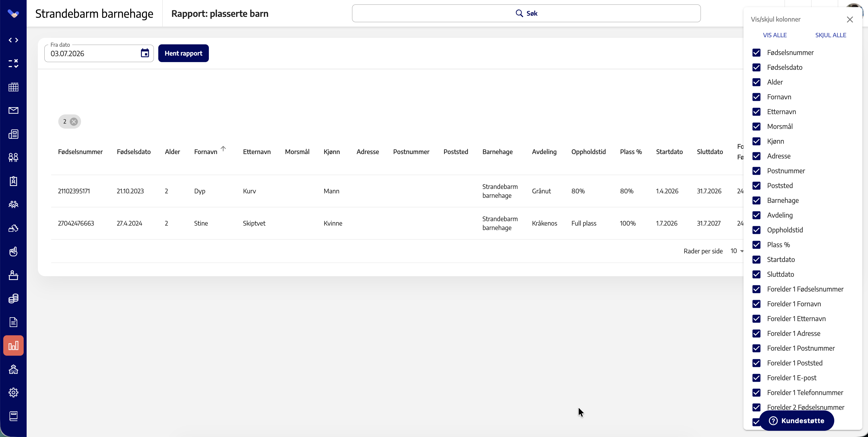868x437 pixels.
Task: Remove the filter chip labeled 2
Action: pyautogui.click(x=74, y=122)
